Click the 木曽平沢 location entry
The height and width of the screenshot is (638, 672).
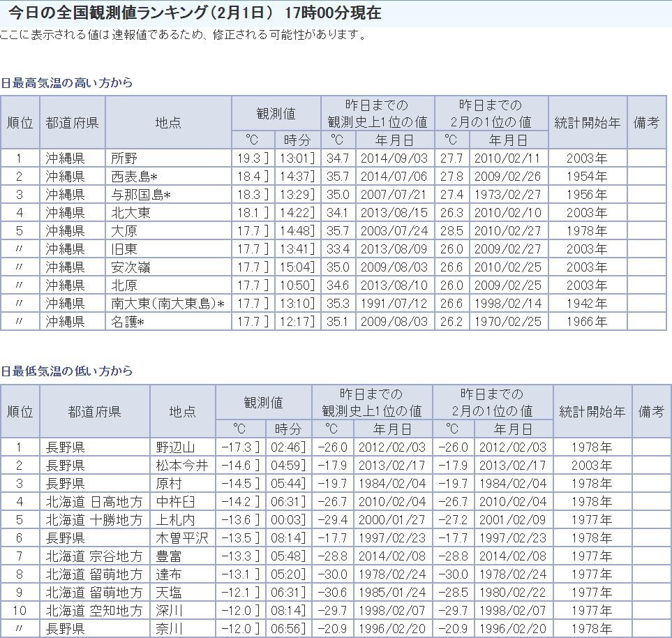click(181, 538)
